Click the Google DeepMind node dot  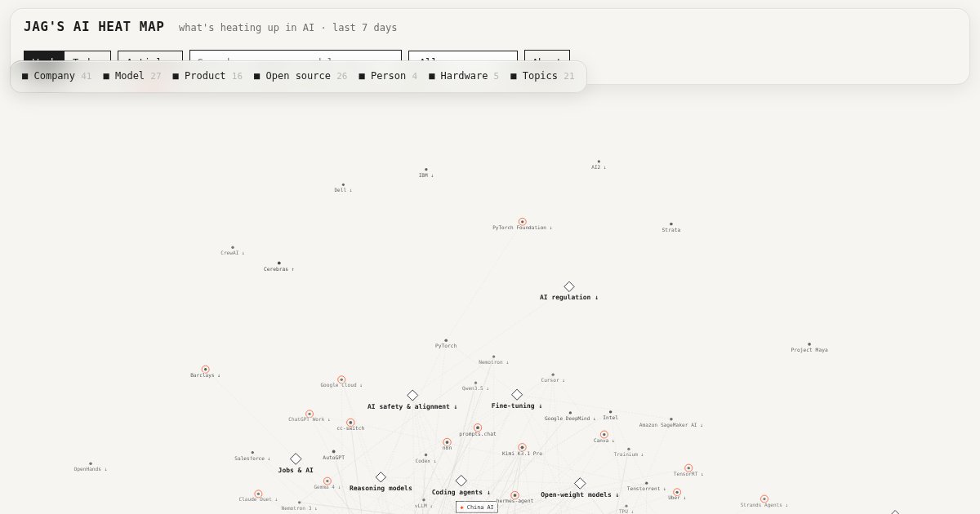(570, 413)
